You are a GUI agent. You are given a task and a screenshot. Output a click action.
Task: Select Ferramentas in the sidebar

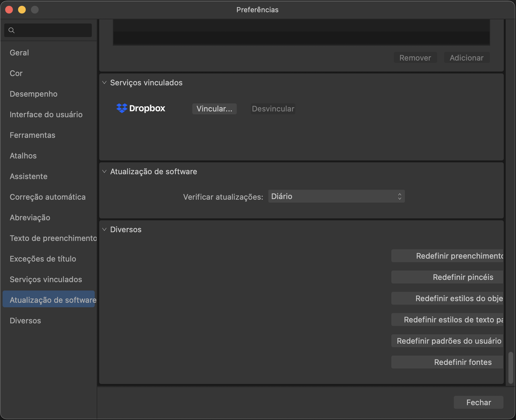click(x=33, y=135)
